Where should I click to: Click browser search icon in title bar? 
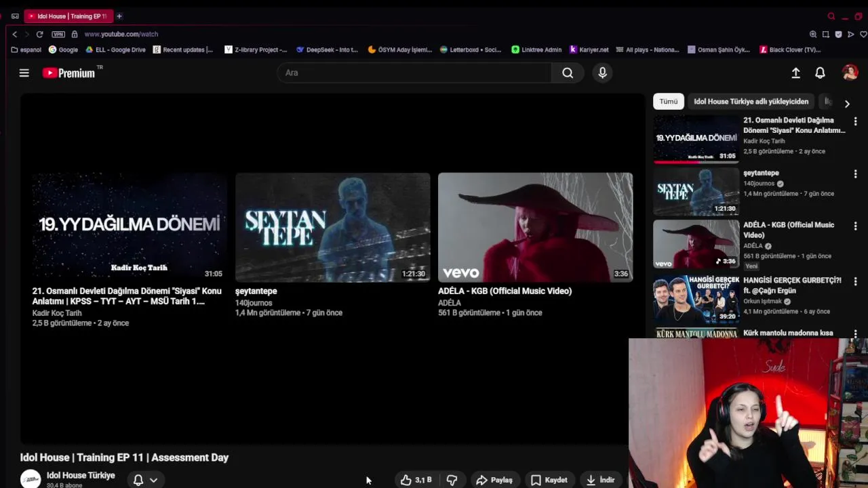(831, 16)
